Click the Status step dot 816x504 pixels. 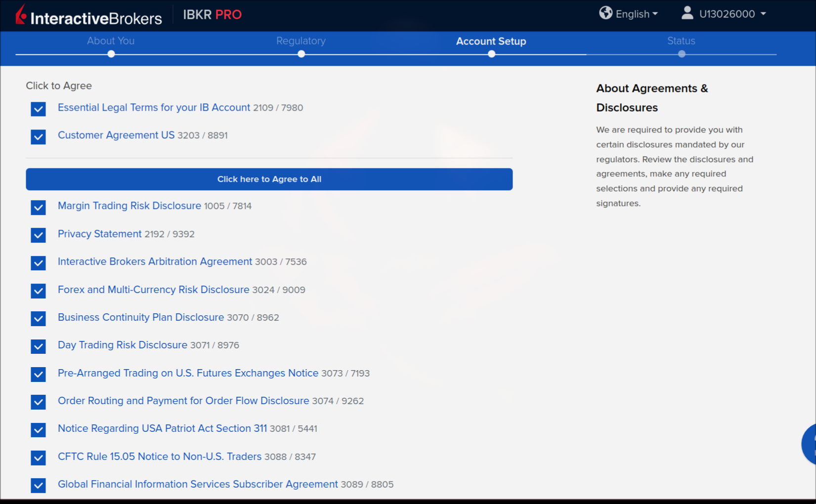point(682,54)
